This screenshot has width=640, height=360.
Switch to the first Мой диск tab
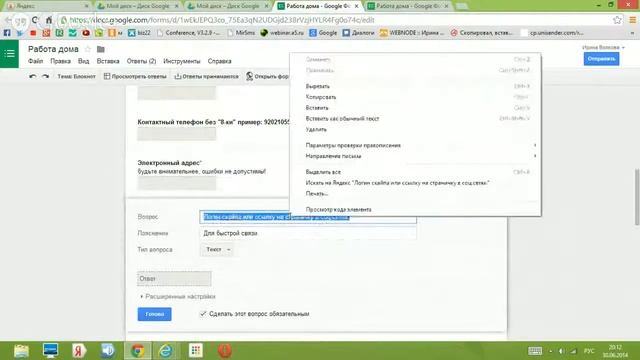(138, 6)
